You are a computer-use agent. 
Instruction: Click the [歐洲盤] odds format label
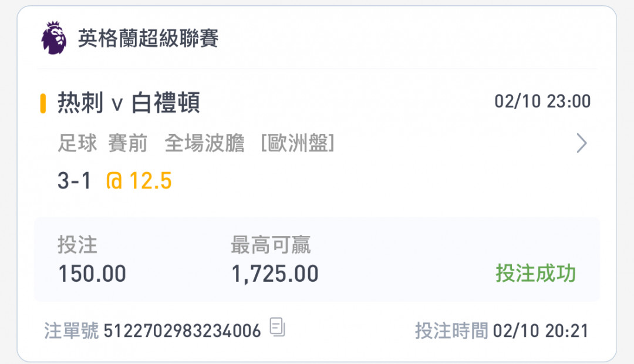point(298,143)
